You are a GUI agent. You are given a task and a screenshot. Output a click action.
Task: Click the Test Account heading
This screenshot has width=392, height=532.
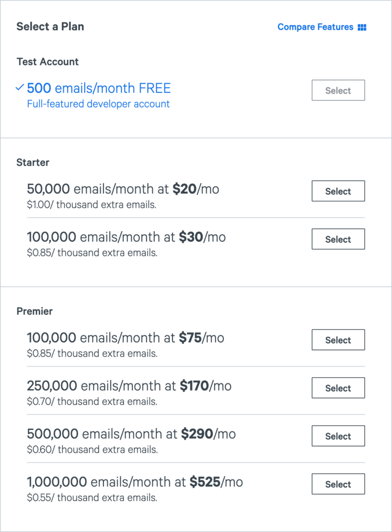(x=47, y=62)
